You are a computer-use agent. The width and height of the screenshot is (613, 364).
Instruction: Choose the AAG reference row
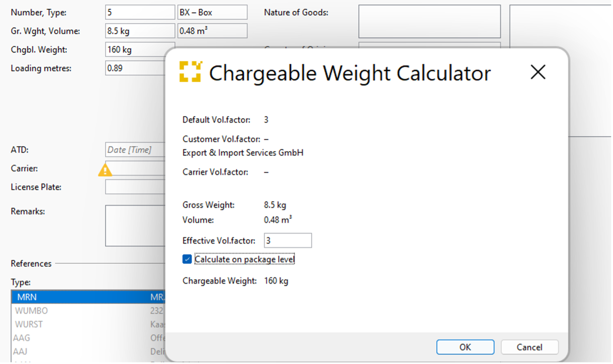pos(21,338)
